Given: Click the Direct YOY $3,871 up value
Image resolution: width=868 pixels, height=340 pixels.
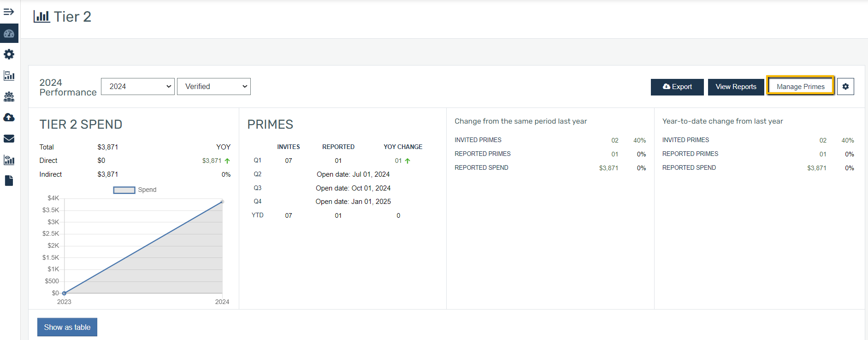Looking at the screenshot, I should tap(216, 161).
